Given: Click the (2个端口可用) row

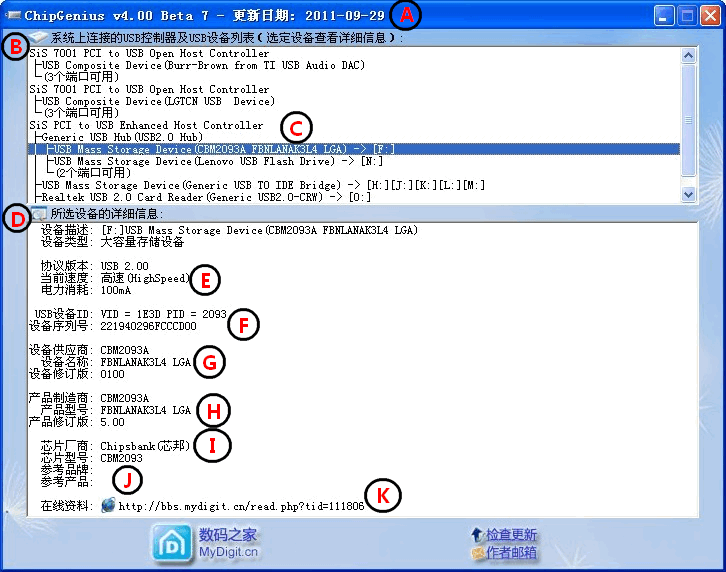Looking at the screenshot, I should coord(93,173).
